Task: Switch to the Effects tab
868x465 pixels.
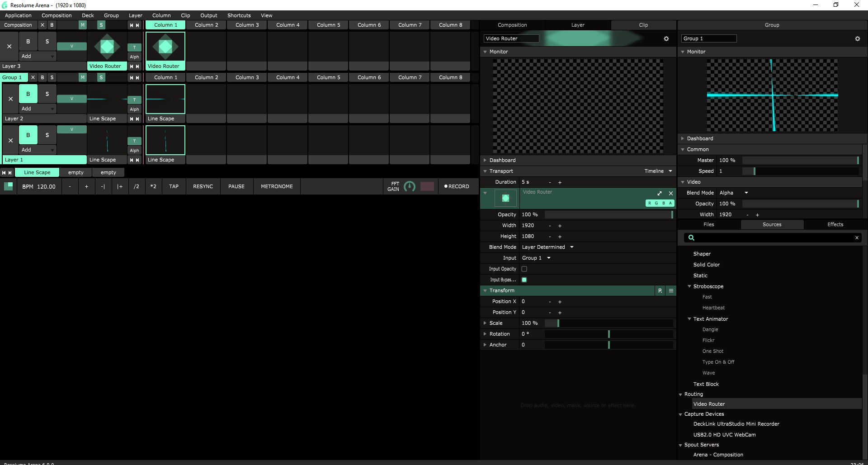Action: pos(835,225)
